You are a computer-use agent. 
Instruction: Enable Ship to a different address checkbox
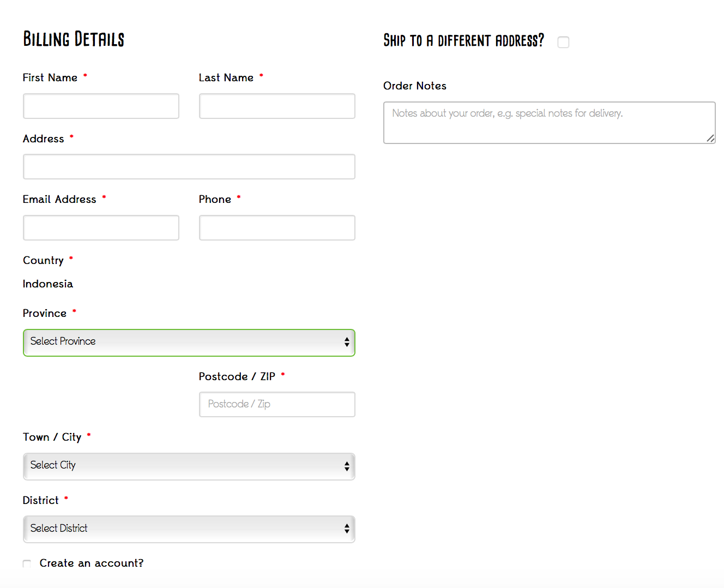[563, 42]
